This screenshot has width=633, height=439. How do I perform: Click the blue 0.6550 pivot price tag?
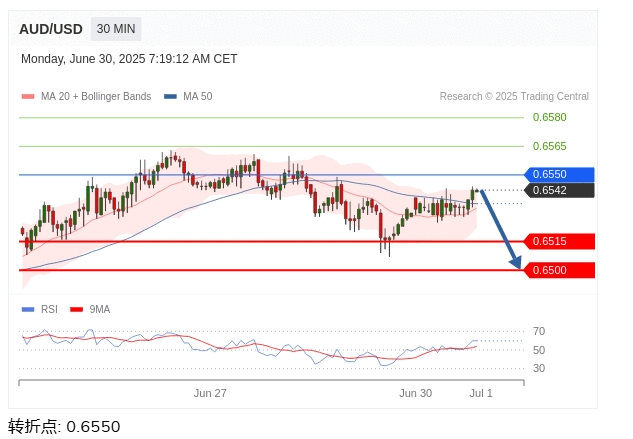click(x=559, y=174)
